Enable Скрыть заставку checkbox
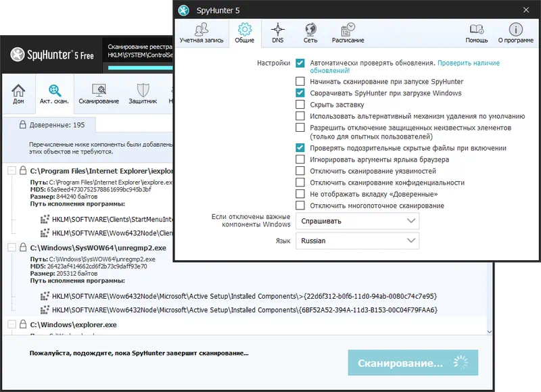Viewport: 541px width, 392px height. click(300, 104)
